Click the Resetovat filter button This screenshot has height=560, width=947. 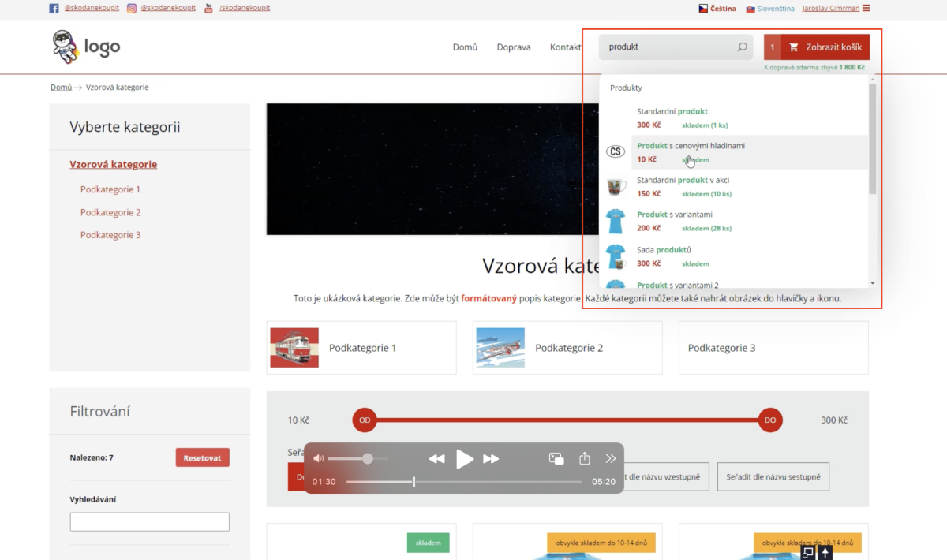[203, 458]
